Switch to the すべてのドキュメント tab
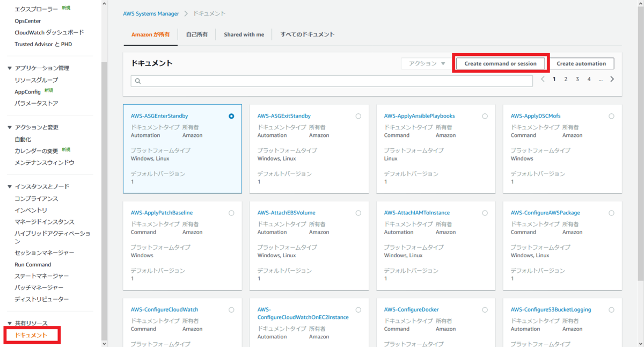The height and width of the screenshot is (347, 644). pos(307,34)
